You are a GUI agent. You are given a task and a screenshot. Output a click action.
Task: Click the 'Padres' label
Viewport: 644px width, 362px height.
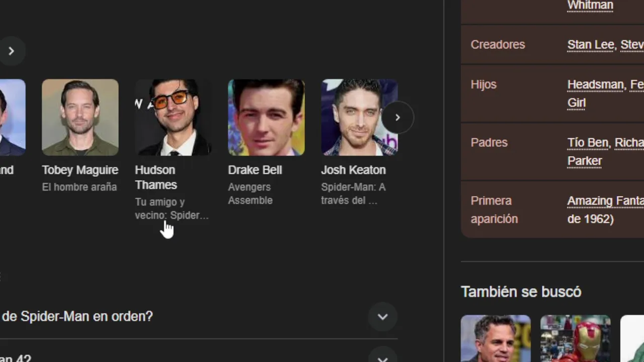pyautogui.click(x=489, y=143)
